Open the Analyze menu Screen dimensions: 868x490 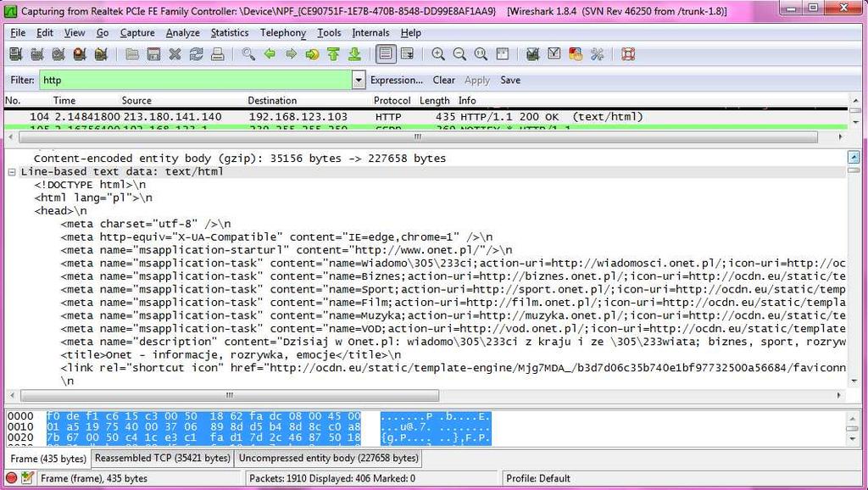coord(183,33)
